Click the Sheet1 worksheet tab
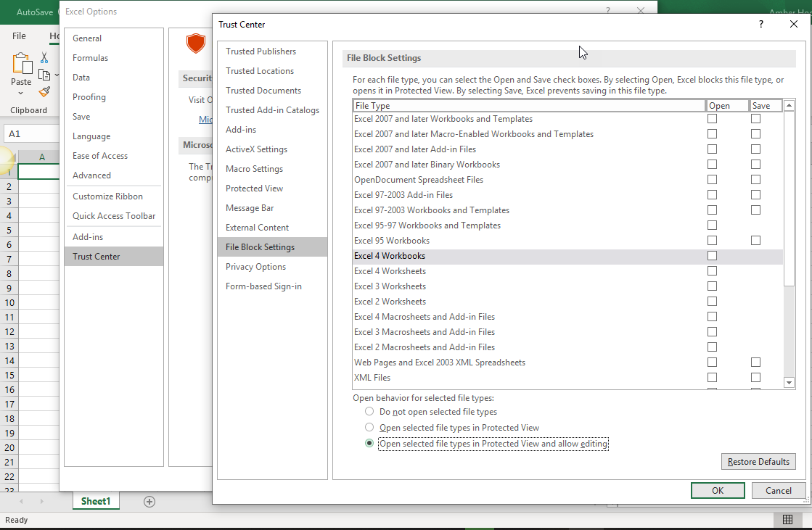The width and height of the screenshot is (812, 530). 96,501
